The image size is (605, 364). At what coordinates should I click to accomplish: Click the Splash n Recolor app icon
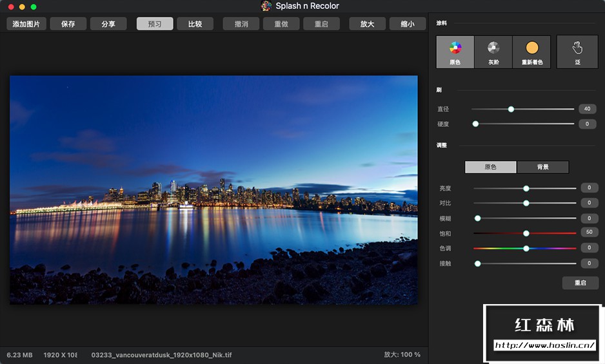click(266, 6)
